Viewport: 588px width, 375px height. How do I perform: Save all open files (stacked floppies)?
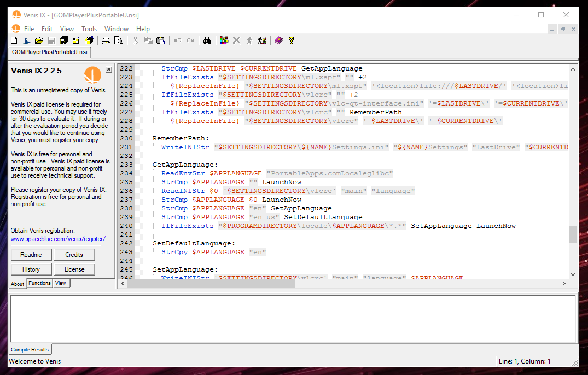[64, 40]
